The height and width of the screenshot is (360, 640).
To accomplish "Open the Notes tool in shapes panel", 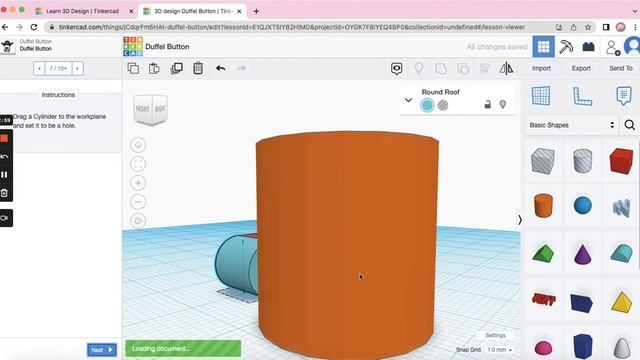I will 623,96.
